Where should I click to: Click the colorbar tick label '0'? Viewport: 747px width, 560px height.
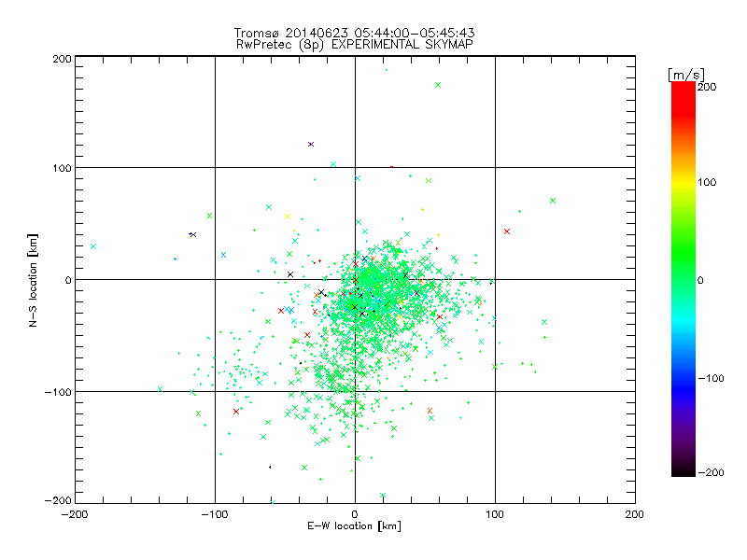point(699,281)
